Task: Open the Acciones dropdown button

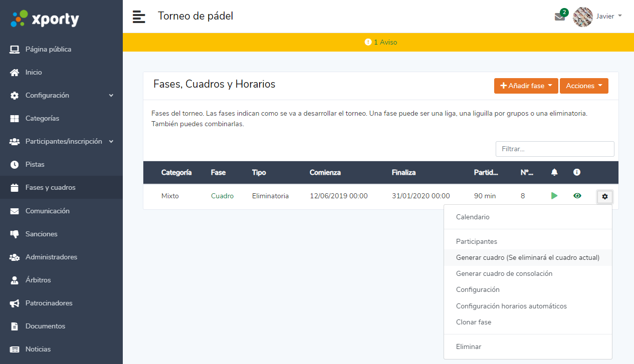Action: coord(583,86)
